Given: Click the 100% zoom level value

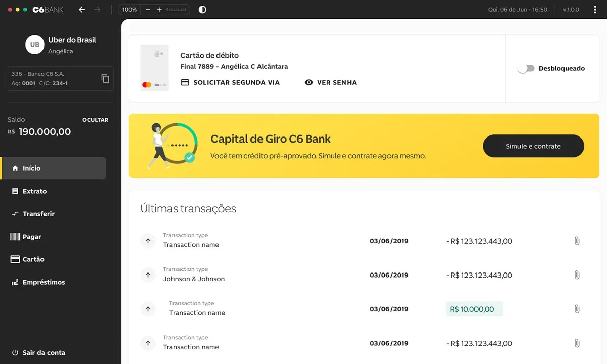Looking at the screenshot, I should click(129, 10).
